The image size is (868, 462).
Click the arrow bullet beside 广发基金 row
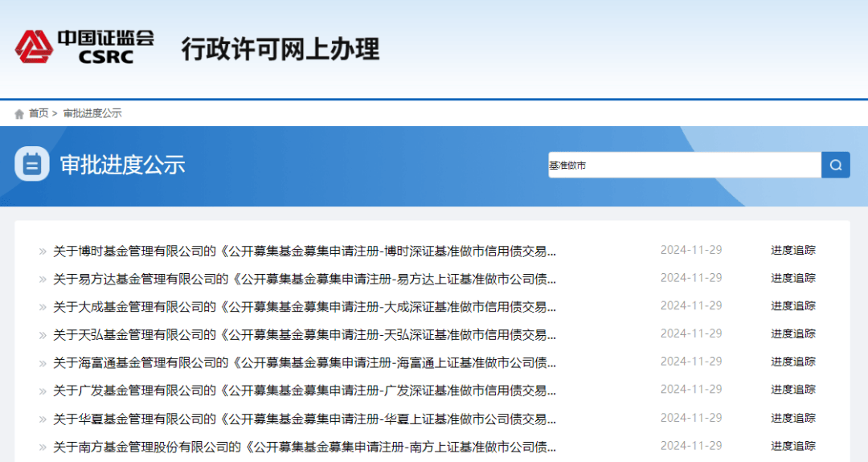(x=43, y=391)
